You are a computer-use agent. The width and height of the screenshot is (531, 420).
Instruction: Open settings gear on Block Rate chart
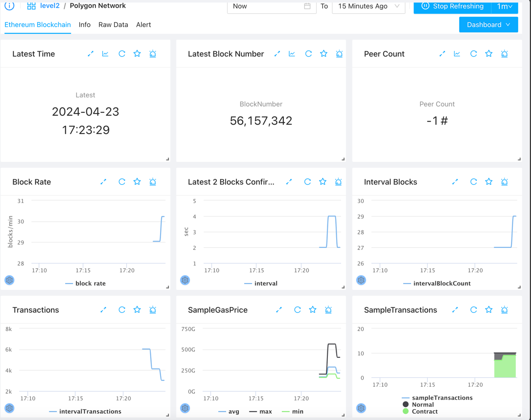[9, 280]
